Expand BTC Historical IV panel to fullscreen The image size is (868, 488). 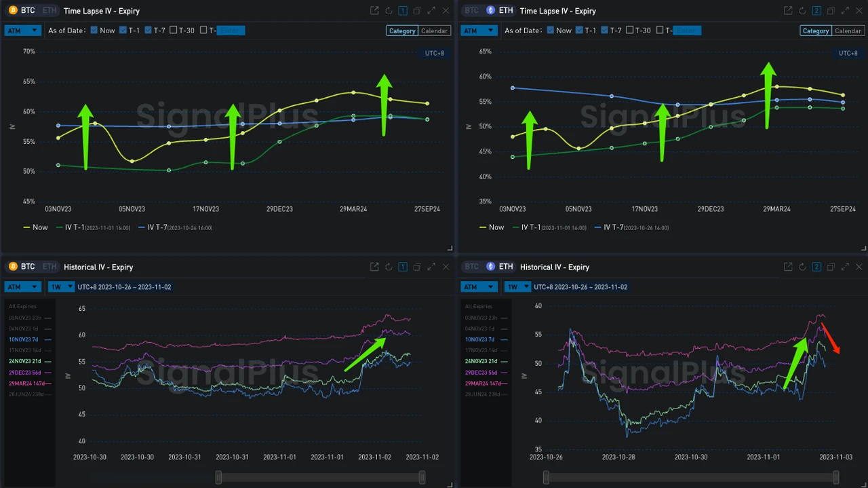[x=431, y=267]
